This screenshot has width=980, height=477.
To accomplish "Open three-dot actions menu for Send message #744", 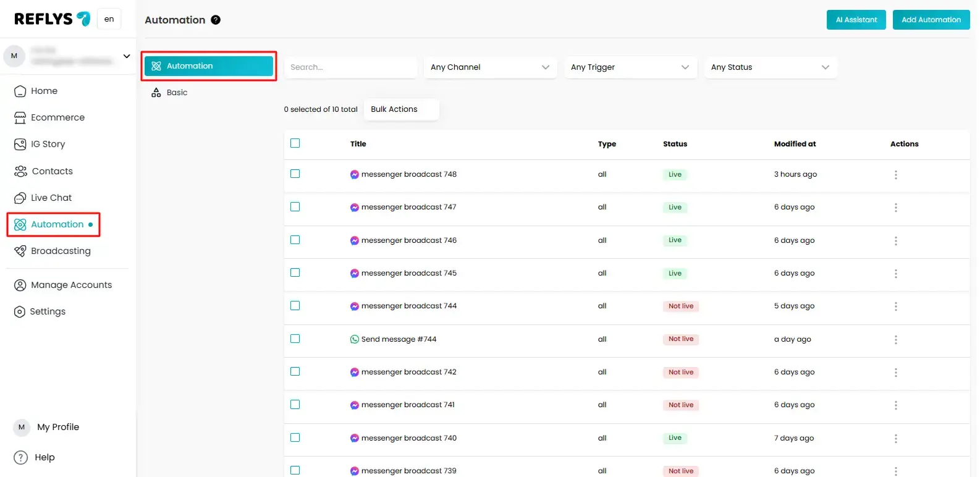I will [895, 340].
